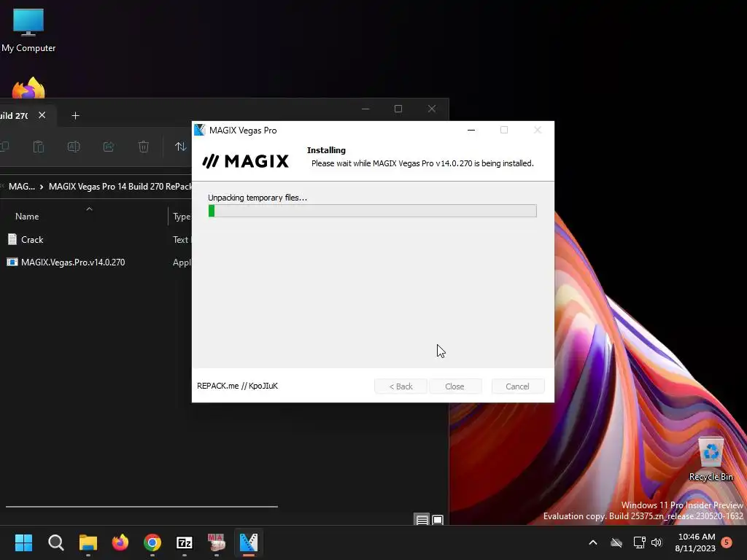The height and width of the screenshot is (560, 747).
Task: Cancel the MAGIX Vegas Pro installation
Action: (x=517, y=386)
